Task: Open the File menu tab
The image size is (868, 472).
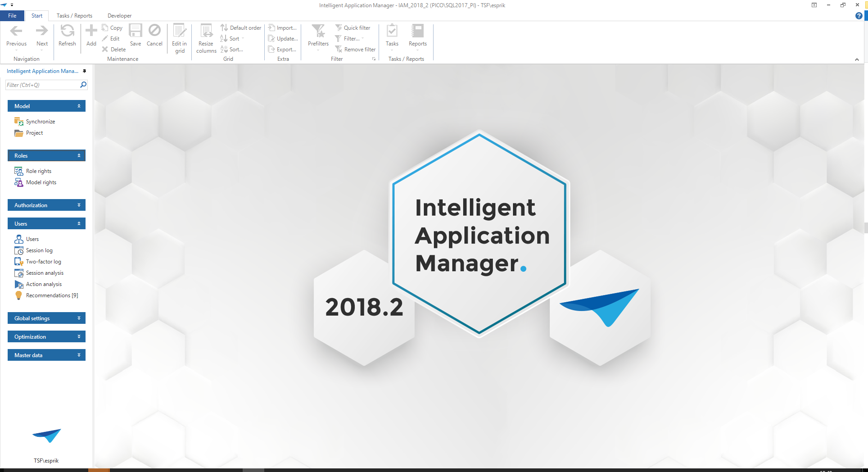Action: pyautogui.click(x=12, y=16)
